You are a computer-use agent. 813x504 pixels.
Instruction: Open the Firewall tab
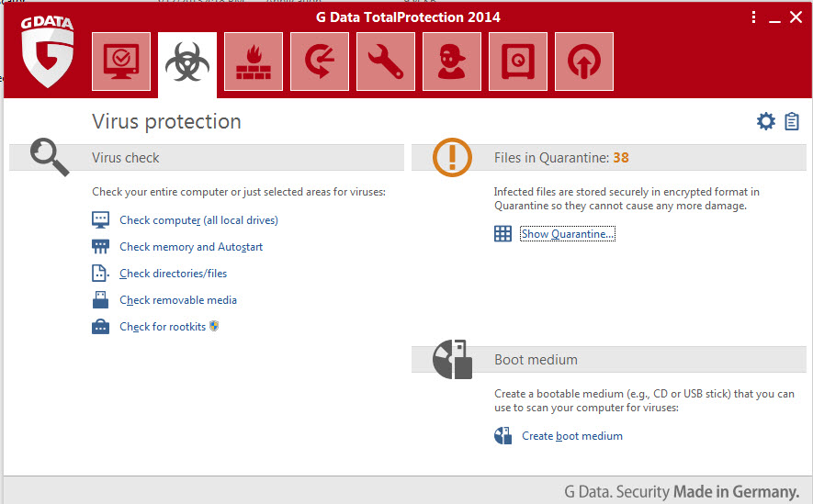pyautogui.click(x=254, y=62)
